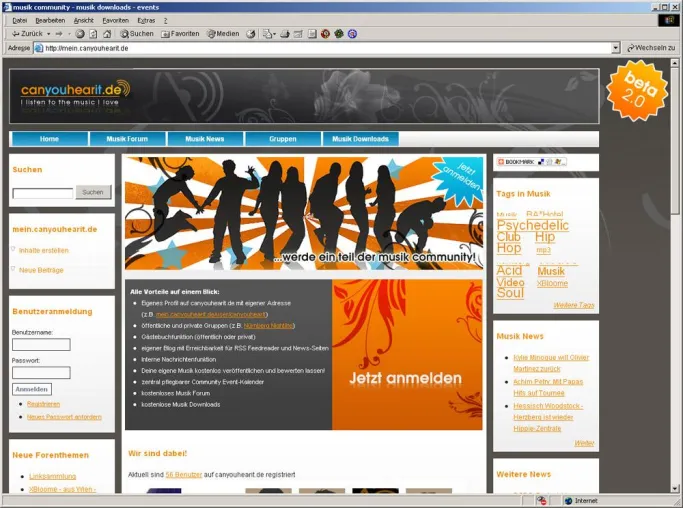Open the ? help menu
Image resolution: width=683 pixels, height=508 pixels.
pyautogui.click(x=166, y=20)
